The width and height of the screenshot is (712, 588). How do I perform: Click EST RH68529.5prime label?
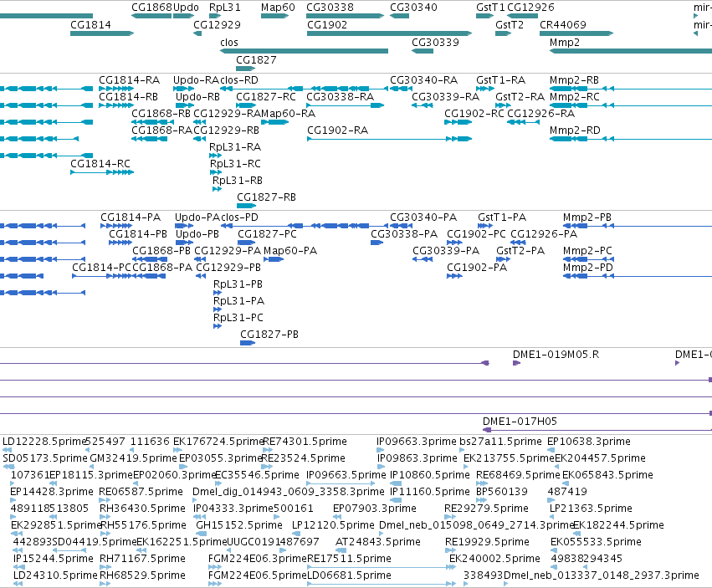(142, 575)
